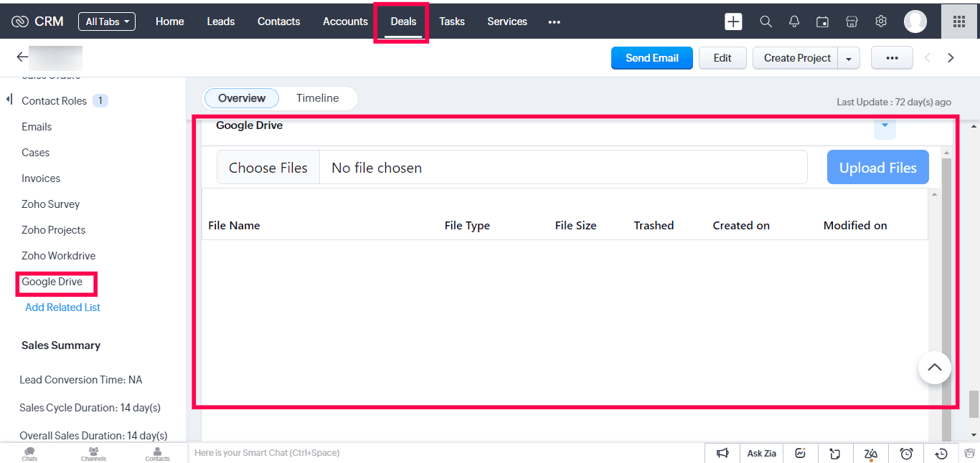Open the Zia notifications icon
Image resolution: width=980 pixels, height=463 pixels.
click(x=871, y=453)
